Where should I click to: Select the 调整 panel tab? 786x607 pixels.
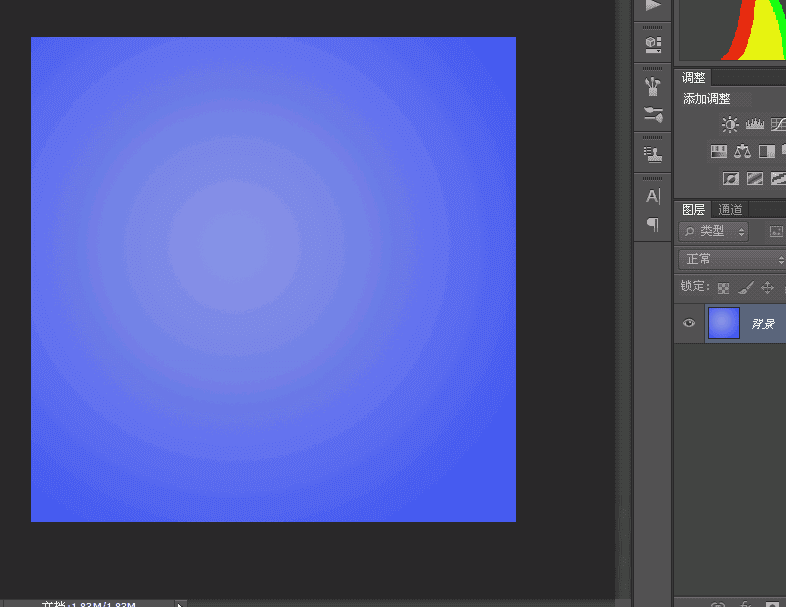pyautogui.click(x=694, y=78)
